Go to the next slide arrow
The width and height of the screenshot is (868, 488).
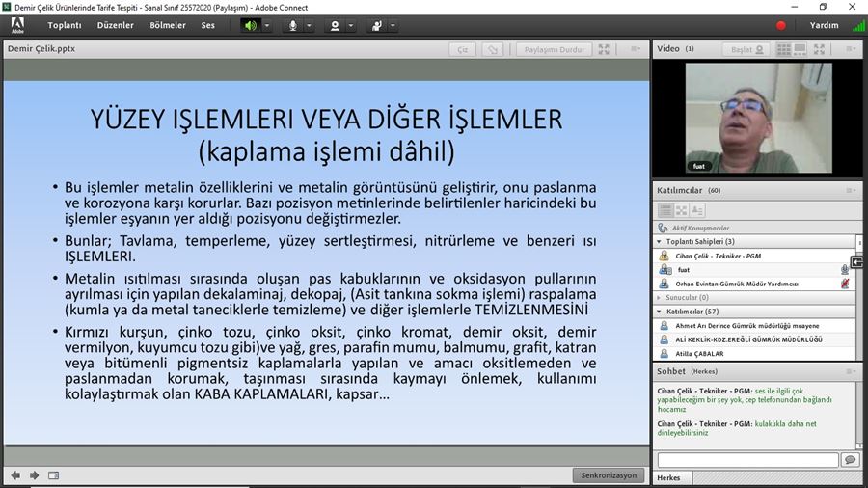[x=34, y=474]
